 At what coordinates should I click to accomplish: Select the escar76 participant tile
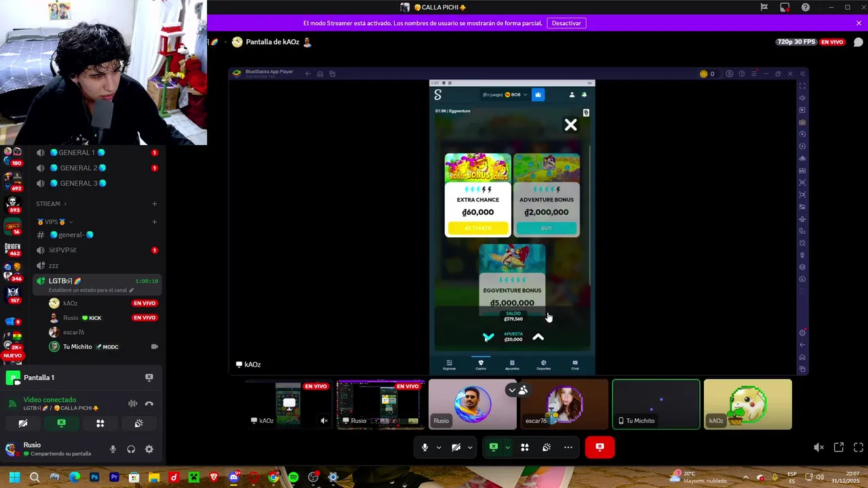[564, 405]
